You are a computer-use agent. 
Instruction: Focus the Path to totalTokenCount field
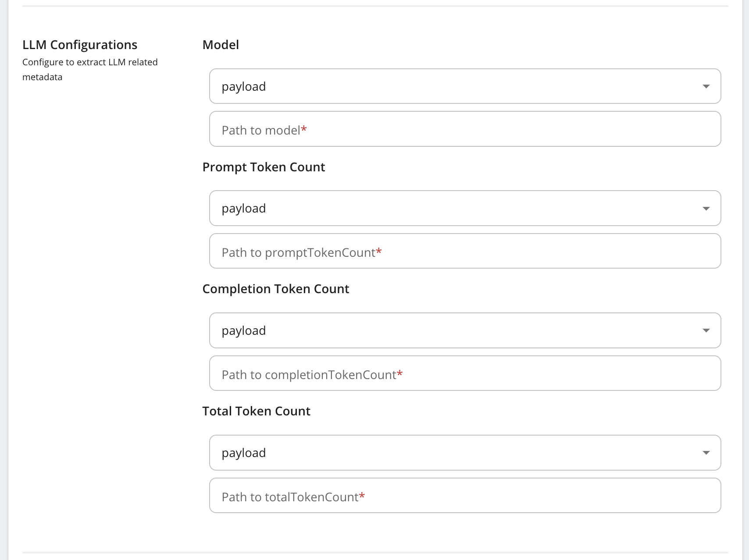pos(465,496)
